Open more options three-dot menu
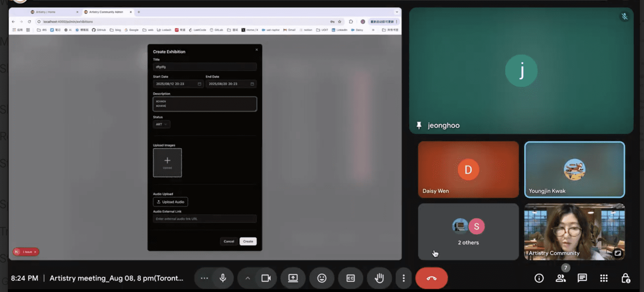This screenshot has width=644, height=292. pos(403,278)
